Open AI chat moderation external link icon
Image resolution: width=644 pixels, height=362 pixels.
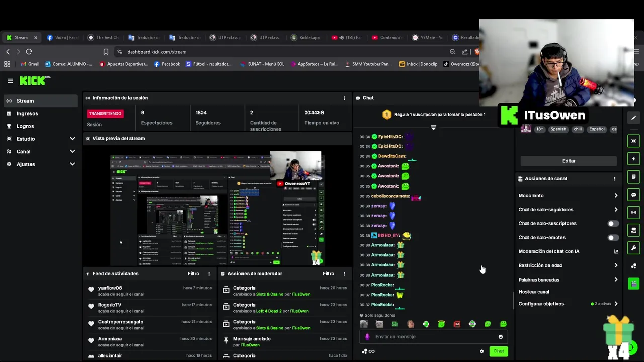coord(616,251)
